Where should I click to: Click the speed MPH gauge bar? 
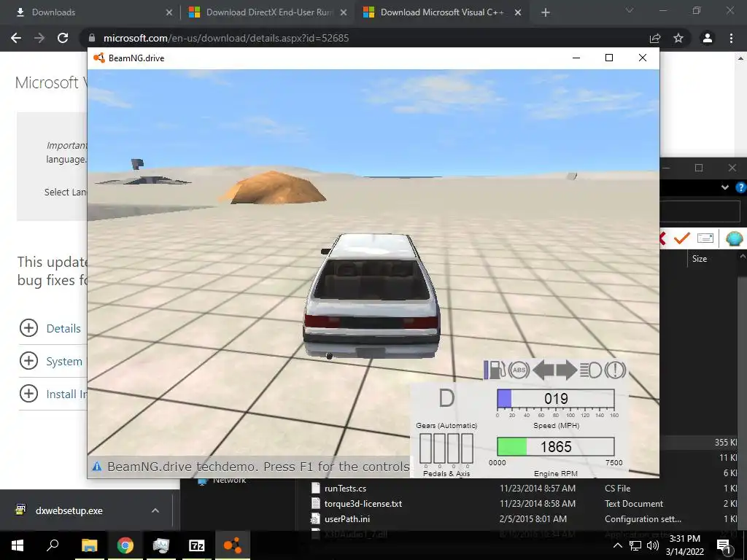pos(555,399)
